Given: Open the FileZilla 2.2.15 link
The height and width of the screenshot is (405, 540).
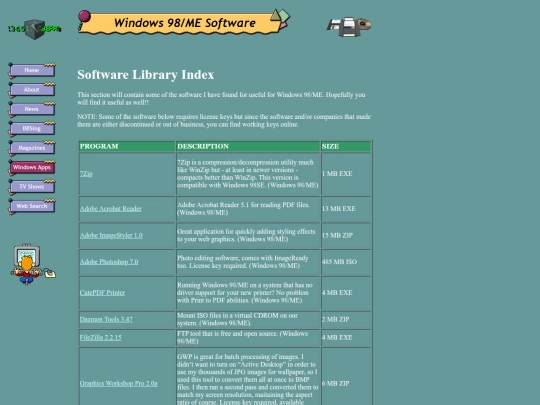Looking at the screenshot, I should (x=101, y=338).
